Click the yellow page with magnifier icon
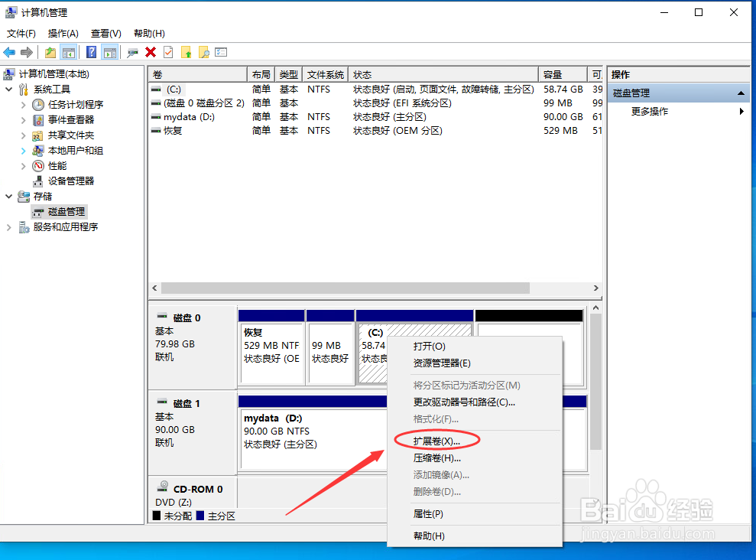This screenshot has width=756, height=560. [x=204, y=52]
